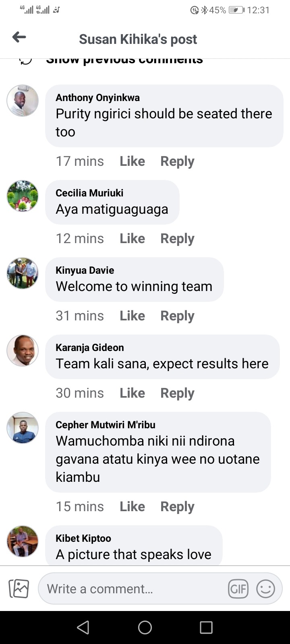Open Karanja Gideon's profile name link
This screenshot has width=290, height=644.
pyautogui.click(x=90, y=347)
